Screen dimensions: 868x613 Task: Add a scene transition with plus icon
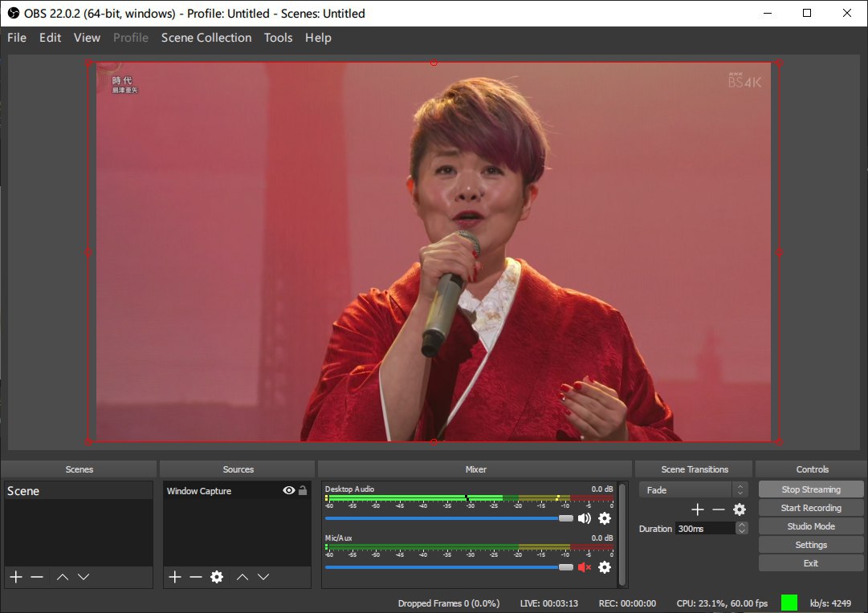pyautogui.click(x=697, y=509)
